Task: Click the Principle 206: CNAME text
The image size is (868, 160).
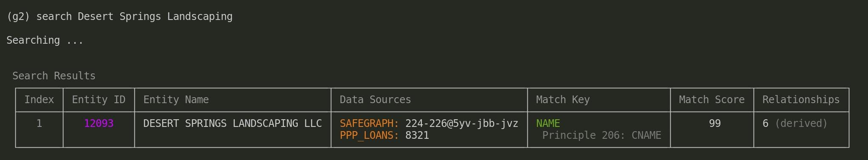Action: tap(602, 135)
